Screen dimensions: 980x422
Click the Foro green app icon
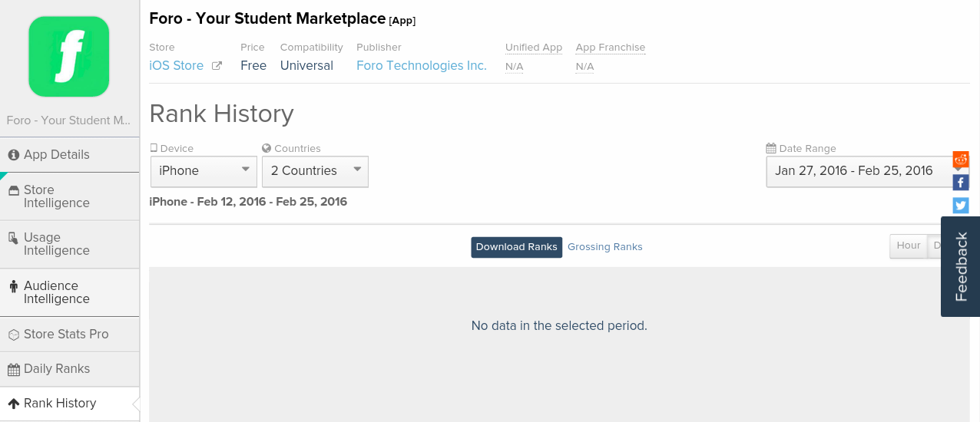click(x=69, y=57)
